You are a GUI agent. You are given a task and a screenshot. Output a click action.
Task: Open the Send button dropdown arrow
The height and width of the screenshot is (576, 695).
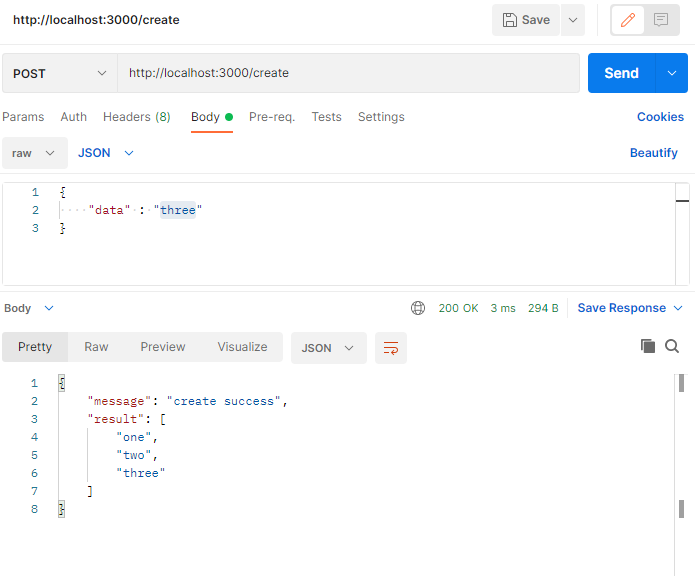(672, 73)
